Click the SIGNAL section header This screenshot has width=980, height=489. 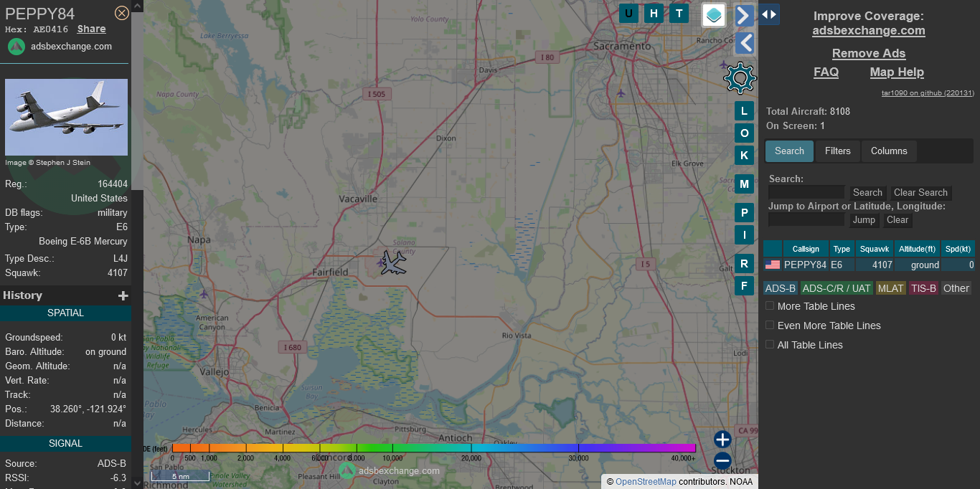[66, 444]
